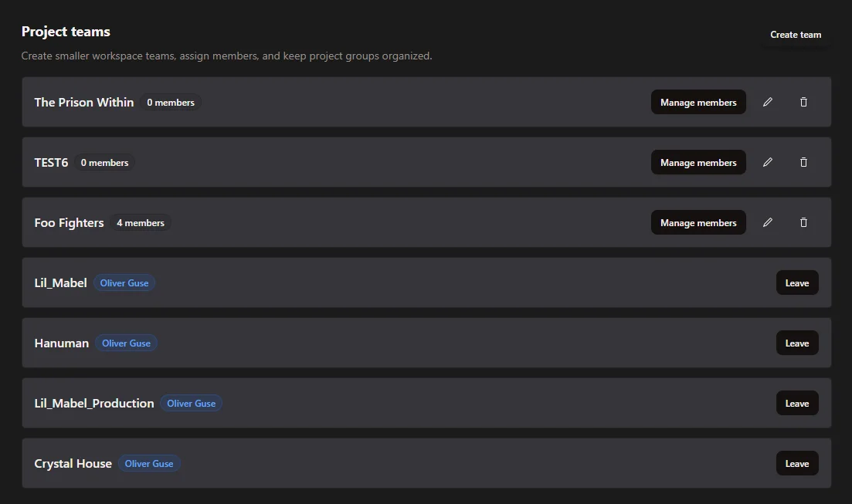Remove TEST6 team using trash icon
Screen dimensions: 852x504
pyautogui.click(x=803, y=162)
